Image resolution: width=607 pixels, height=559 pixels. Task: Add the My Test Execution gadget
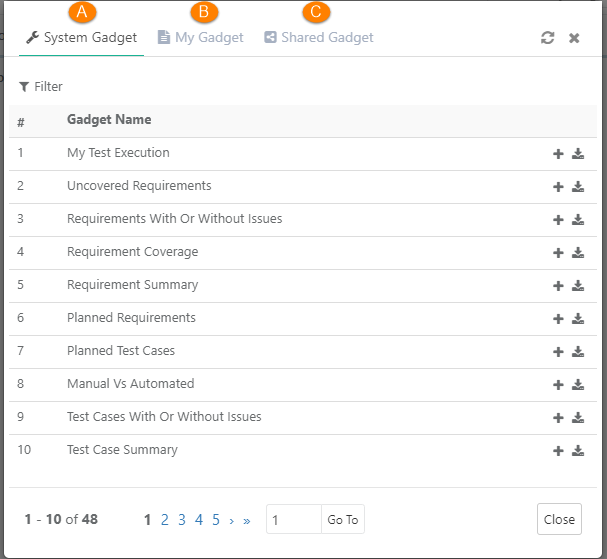(x=558, y=154)
